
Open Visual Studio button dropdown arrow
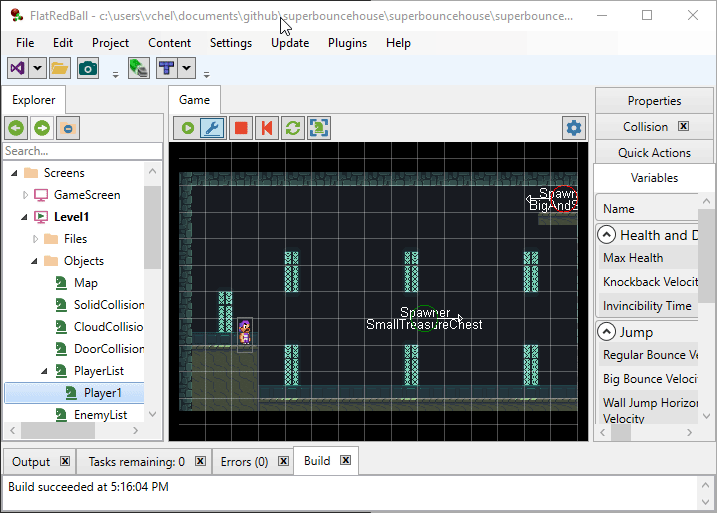pos(37,69)
